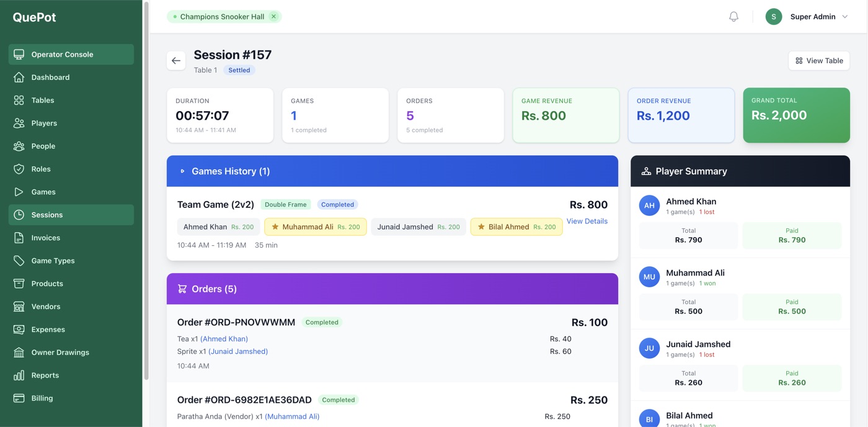Click the Owner Drawings bank icon

[x=19, y=353]
